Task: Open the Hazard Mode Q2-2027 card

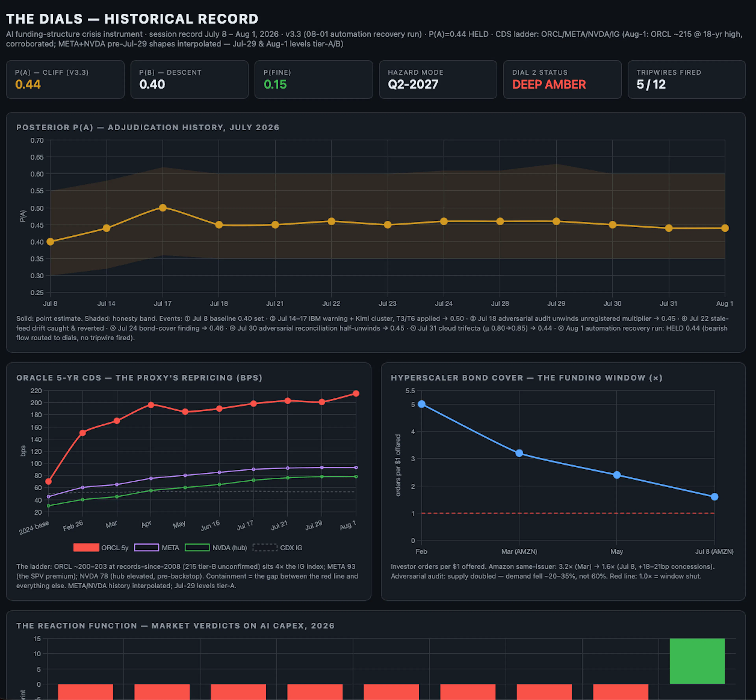Action: 438,80
